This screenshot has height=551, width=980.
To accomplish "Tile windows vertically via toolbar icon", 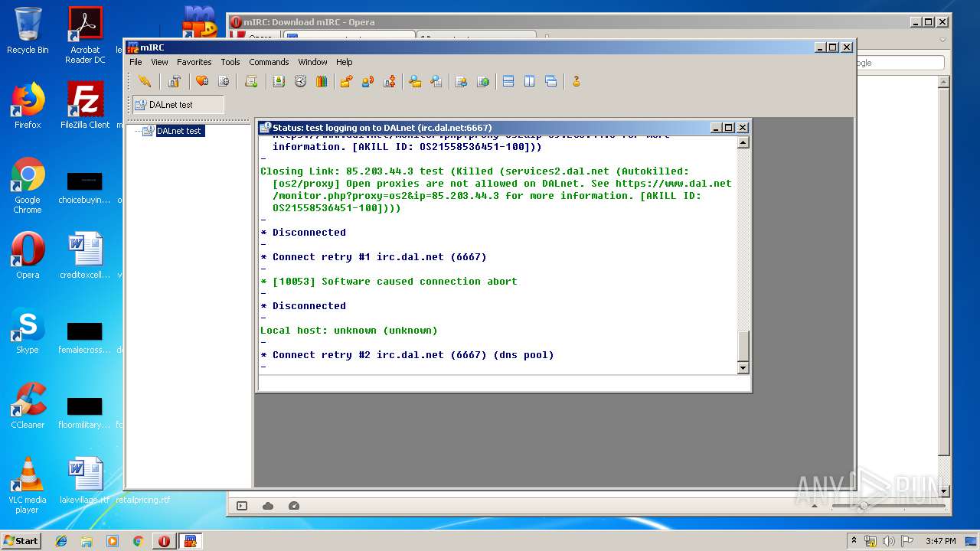I will point(530,81).
